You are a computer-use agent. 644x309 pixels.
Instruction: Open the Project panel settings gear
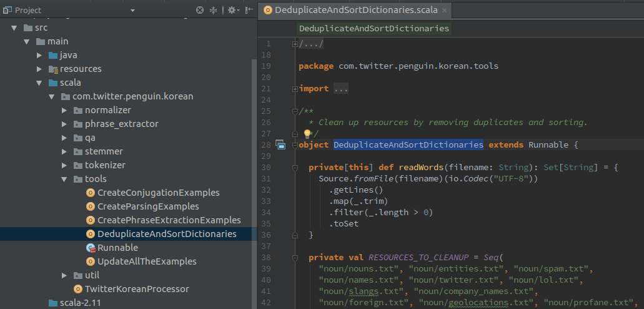click(233, 10)
